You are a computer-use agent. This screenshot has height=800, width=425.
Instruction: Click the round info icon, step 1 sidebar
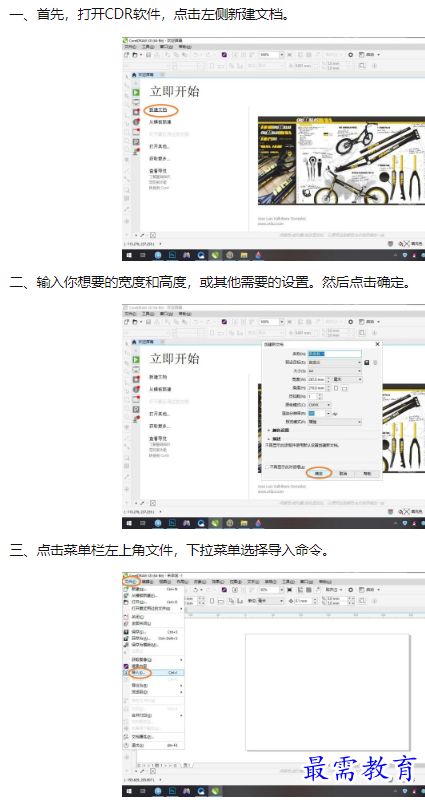pos(136,122)
